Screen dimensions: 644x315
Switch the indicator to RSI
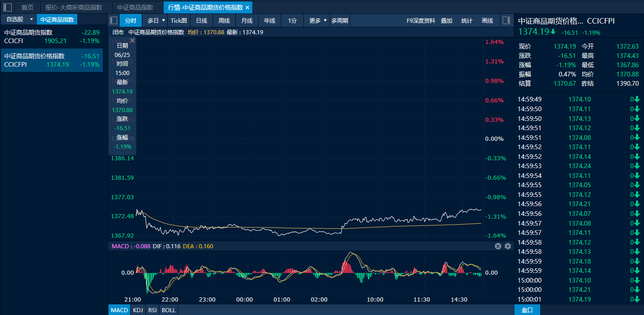[152, 310]
